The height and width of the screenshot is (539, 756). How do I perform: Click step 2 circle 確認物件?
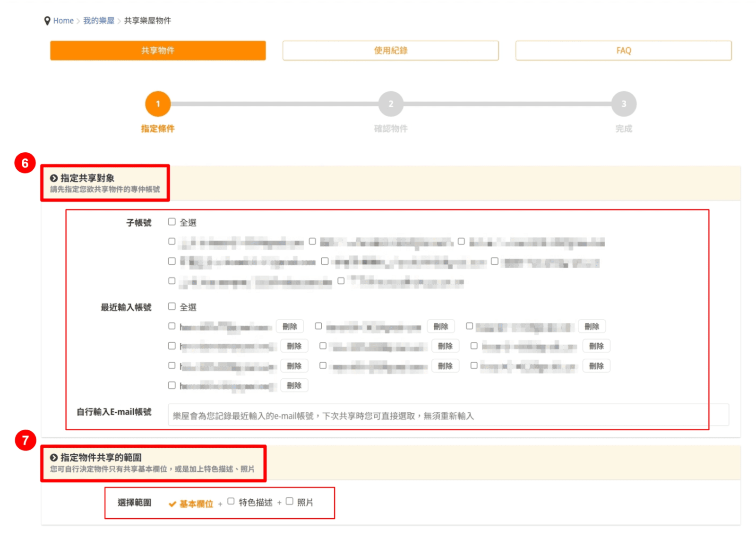click(391, 104)
